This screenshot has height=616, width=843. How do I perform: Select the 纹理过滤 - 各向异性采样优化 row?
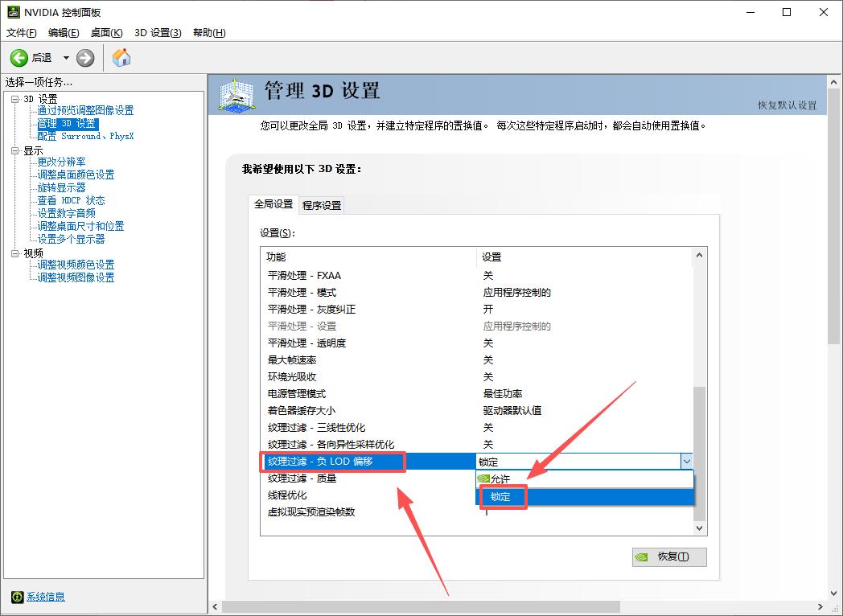point(477,445)
